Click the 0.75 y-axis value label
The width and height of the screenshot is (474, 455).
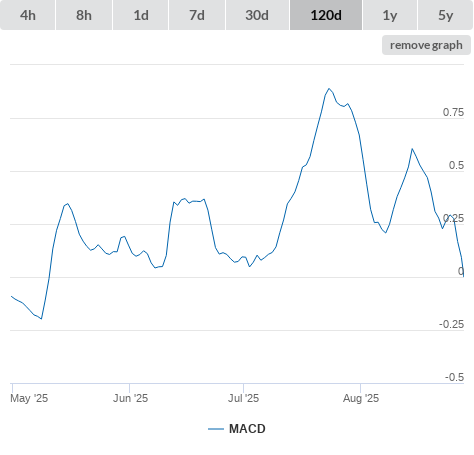click(x=453, y=112)
